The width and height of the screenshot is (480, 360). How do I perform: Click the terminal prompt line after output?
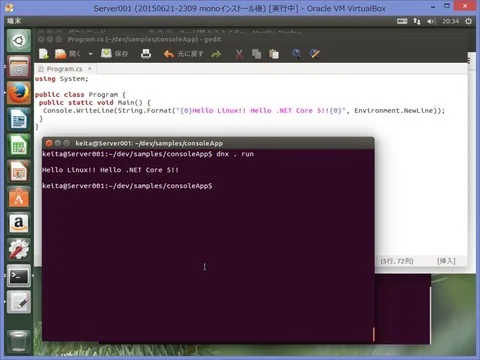[127, 186]
